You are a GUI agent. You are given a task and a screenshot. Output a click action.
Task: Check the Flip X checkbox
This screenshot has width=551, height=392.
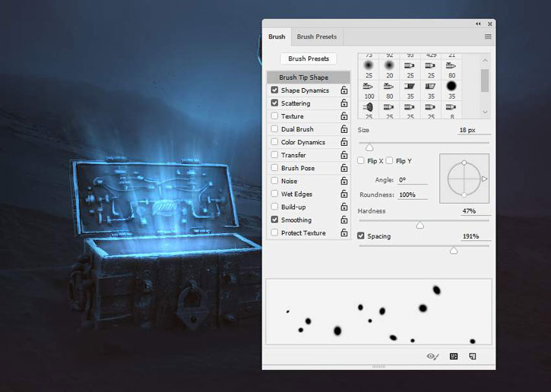tap(360, 160)
